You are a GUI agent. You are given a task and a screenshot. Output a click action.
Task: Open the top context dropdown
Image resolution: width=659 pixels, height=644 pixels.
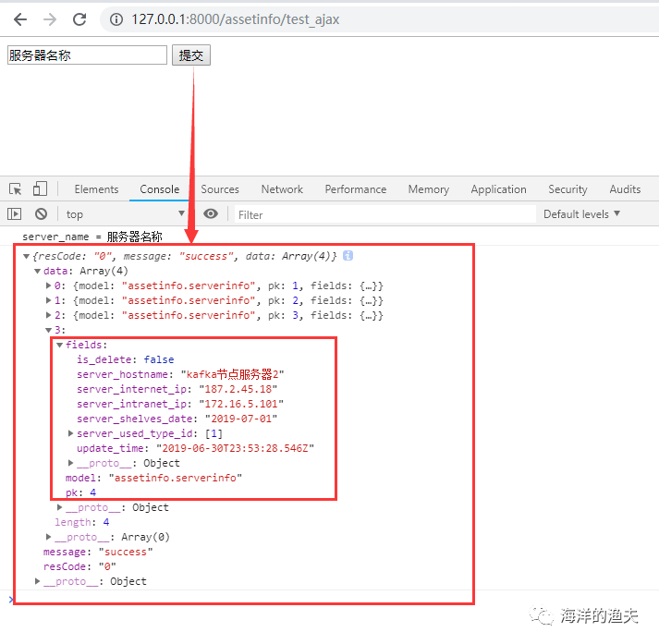(125, 214)
